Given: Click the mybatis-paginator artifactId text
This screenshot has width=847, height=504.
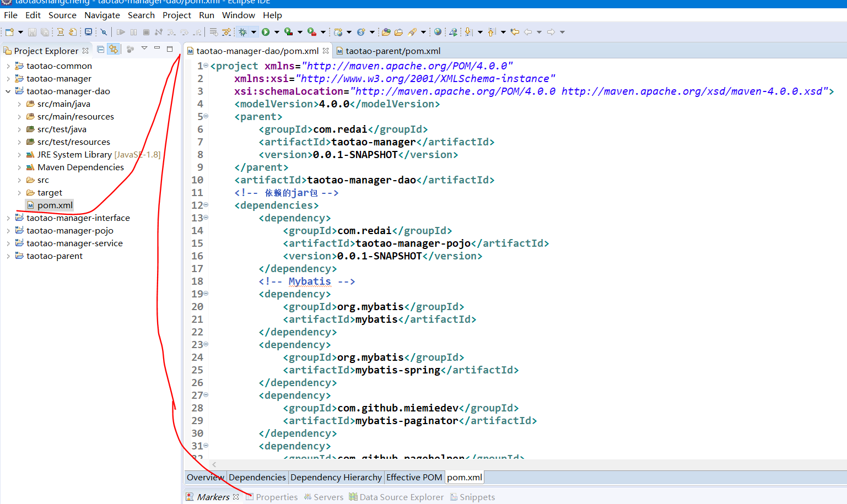Looking at the screenshot, I should (x=407, y=421).
